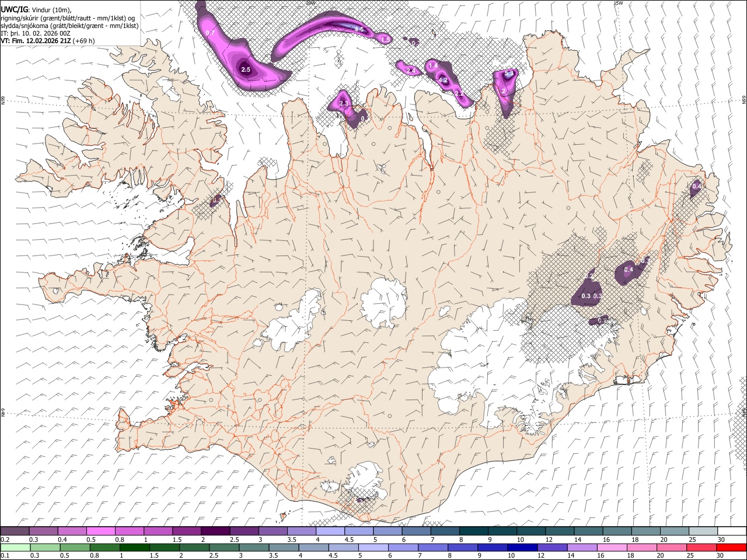Click the 1.4 precipitation value label
The height and width of the screenshot is (560, 747).
click(x=433, y=66)
